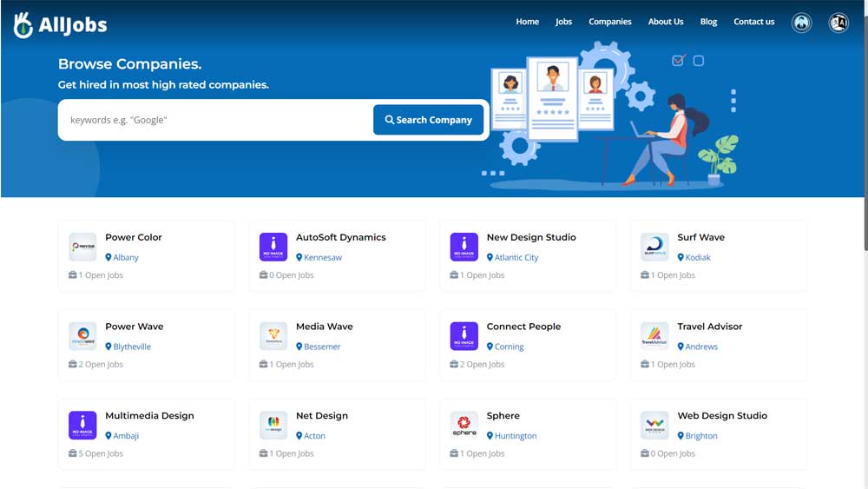The image size is (868, 489).
Task: Click the Corning location text
Action: (x=510, y=347)
